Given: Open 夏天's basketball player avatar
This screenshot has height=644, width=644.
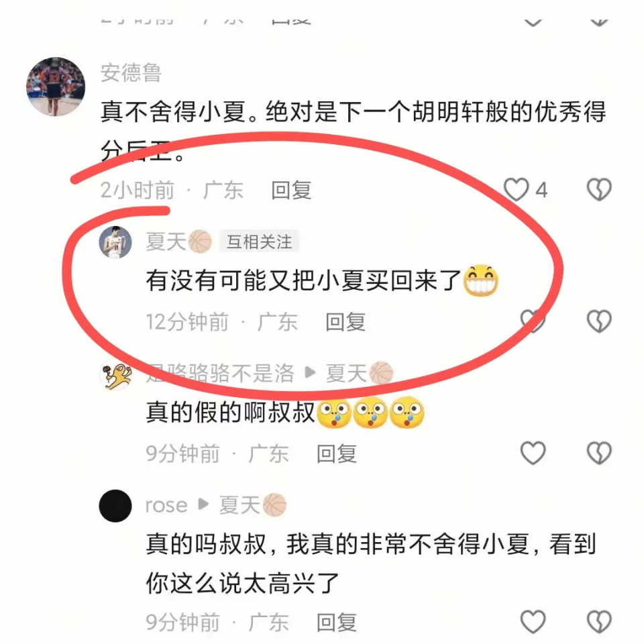Looking at the screenshot, I should pyautogui.click(x=115, y=242).
